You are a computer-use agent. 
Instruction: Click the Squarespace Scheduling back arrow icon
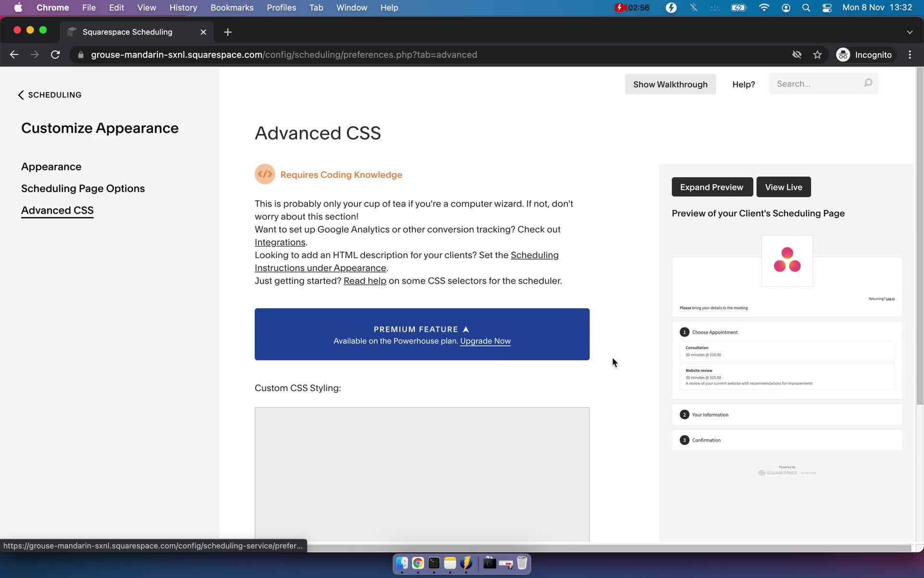point(21,94)
